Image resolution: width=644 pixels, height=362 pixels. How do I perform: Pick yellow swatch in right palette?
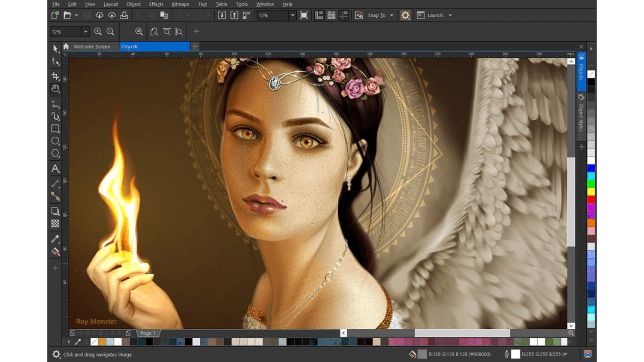point(591,191)
